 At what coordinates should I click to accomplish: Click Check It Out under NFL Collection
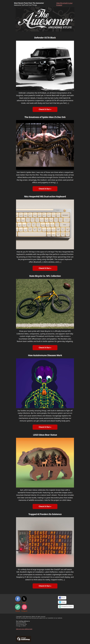(45, 348)
